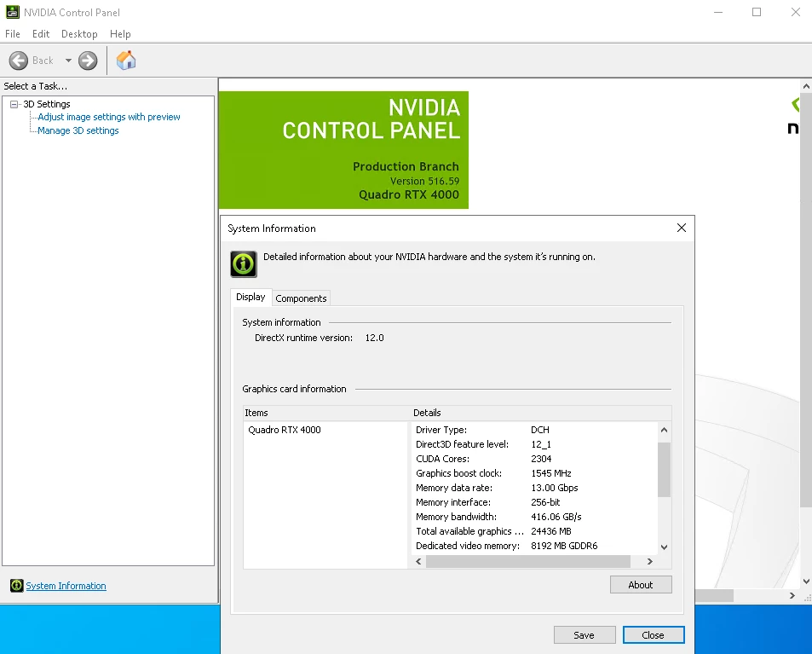The height and width of the screenshot is (654, 812).
Task: Click main window horizontal scroll right arrow
Action: (792, 595)
